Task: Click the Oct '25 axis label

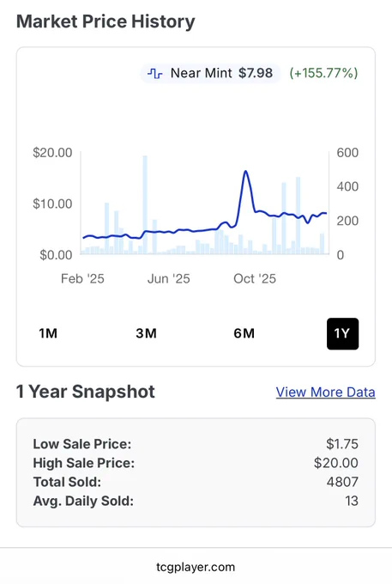Action: point(255,278)
